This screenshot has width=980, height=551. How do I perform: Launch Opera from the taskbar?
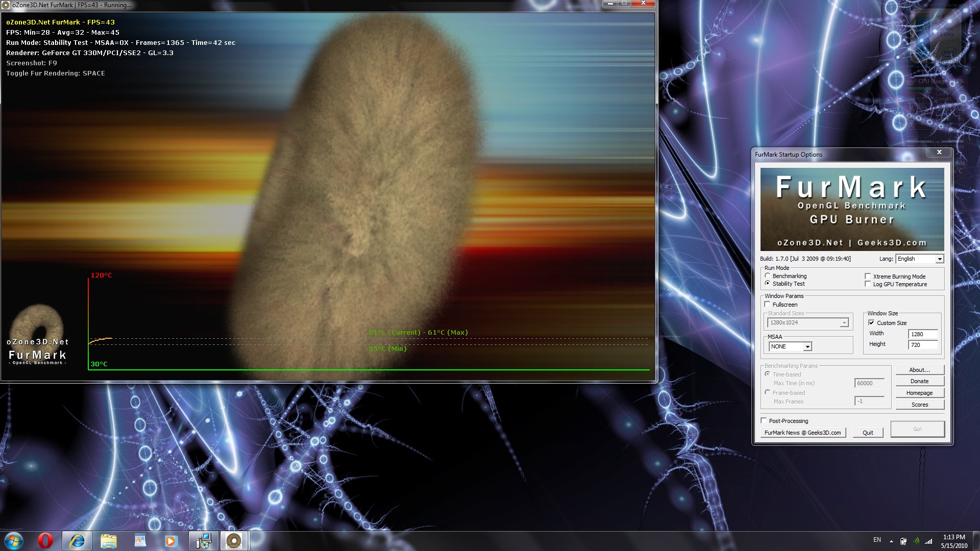(x=45, y=541)
